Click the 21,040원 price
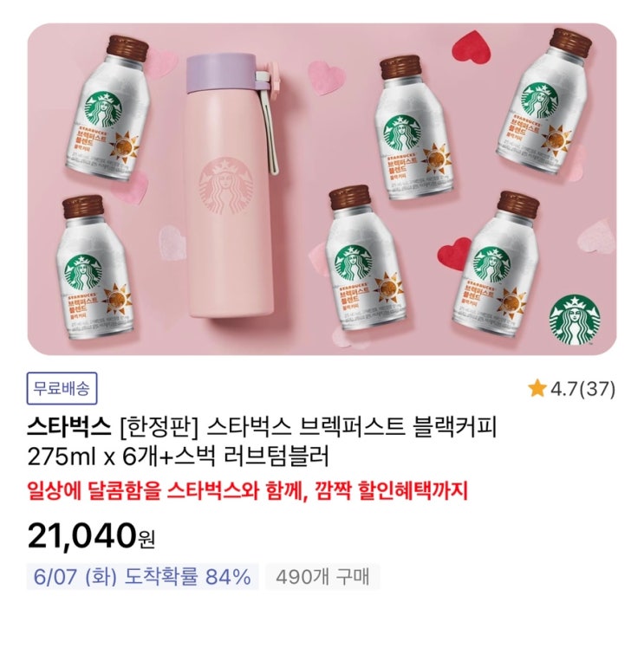The height and width of the screenshot is (648, 644). click(x=91, y=536)
